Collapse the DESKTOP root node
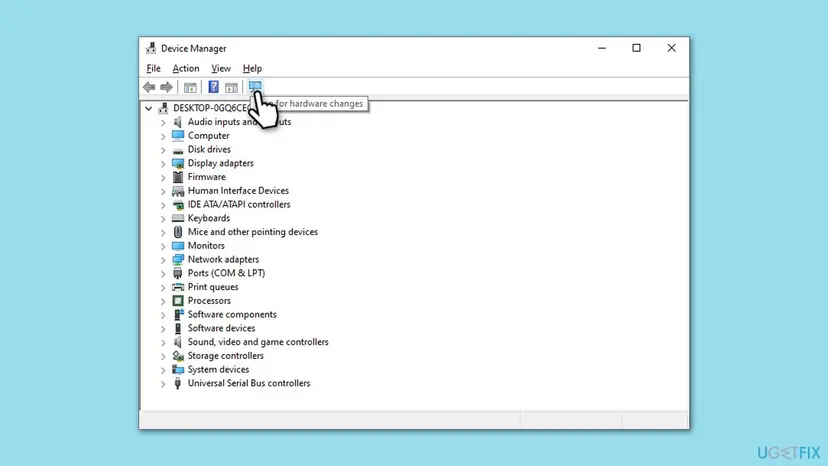The image size is (828, 466). [x=148, y=108]
